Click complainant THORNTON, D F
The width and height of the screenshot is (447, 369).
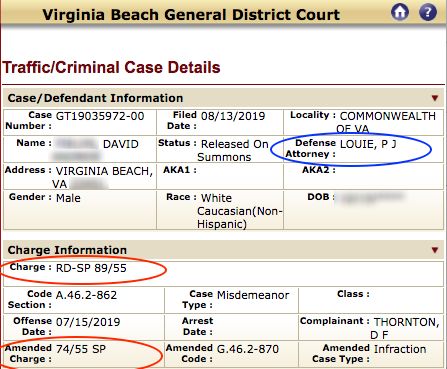(x=406, y=328)
